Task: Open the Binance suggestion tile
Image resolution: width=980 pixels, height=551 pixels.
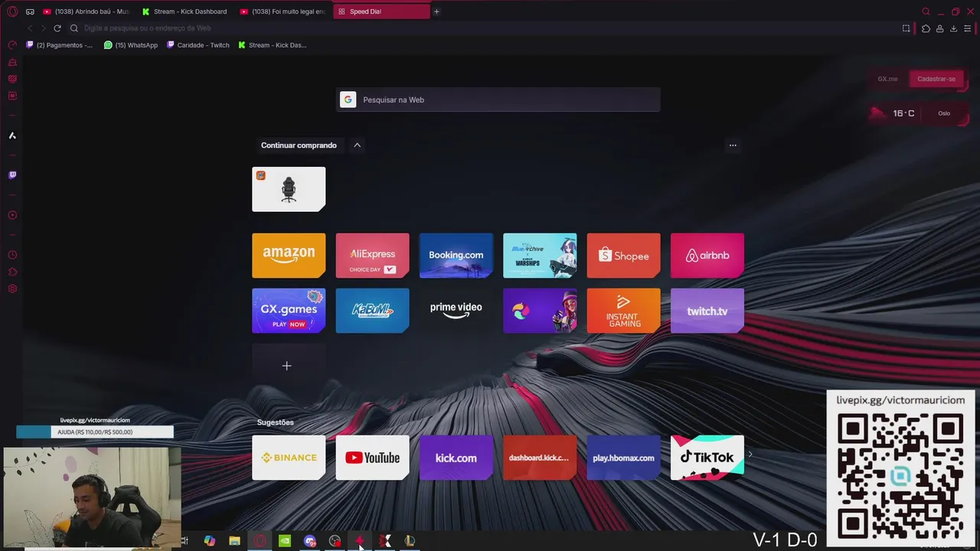Action: click(x=289, y=458)
